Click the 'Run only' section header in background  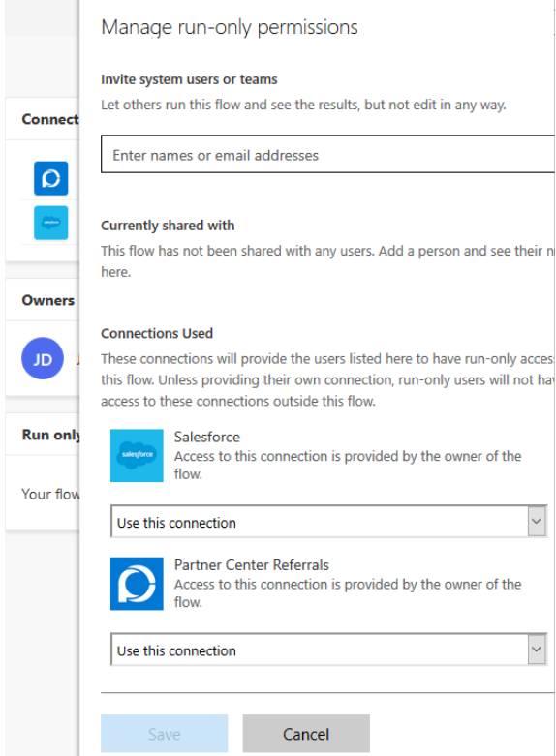tap(50, 435)
